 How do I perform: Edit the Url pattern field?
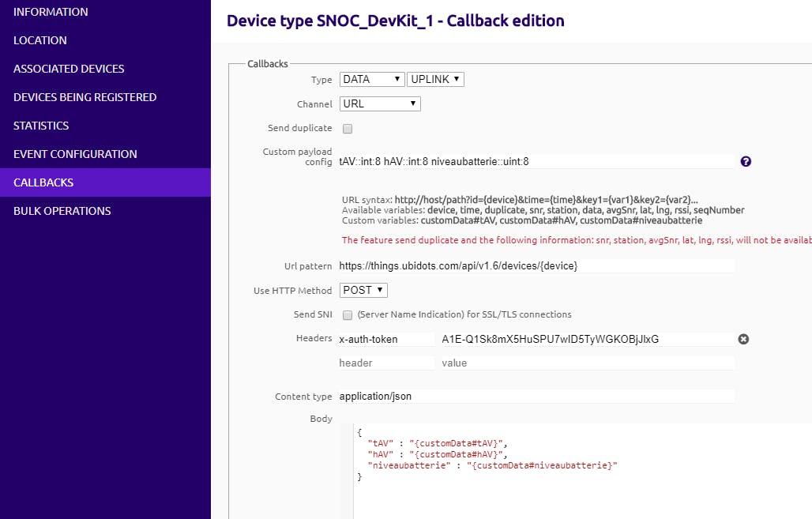[536, 266]
